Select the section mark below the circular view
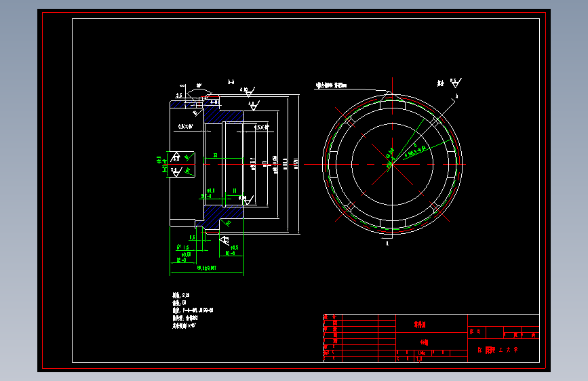Viewport: 588px width, 381px height. (x=387, y=243)
